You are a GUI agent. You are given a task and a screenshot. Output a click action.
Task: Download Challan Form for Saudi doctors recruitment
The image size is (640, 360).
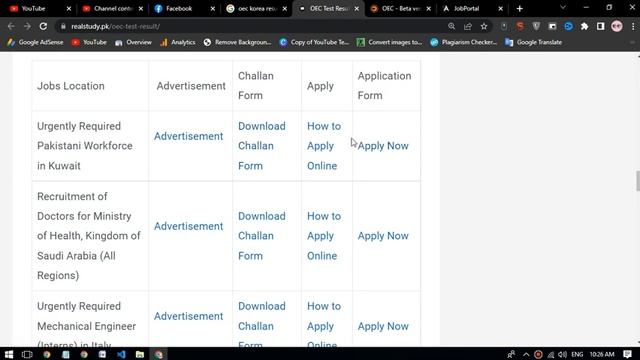pos(262,236)
